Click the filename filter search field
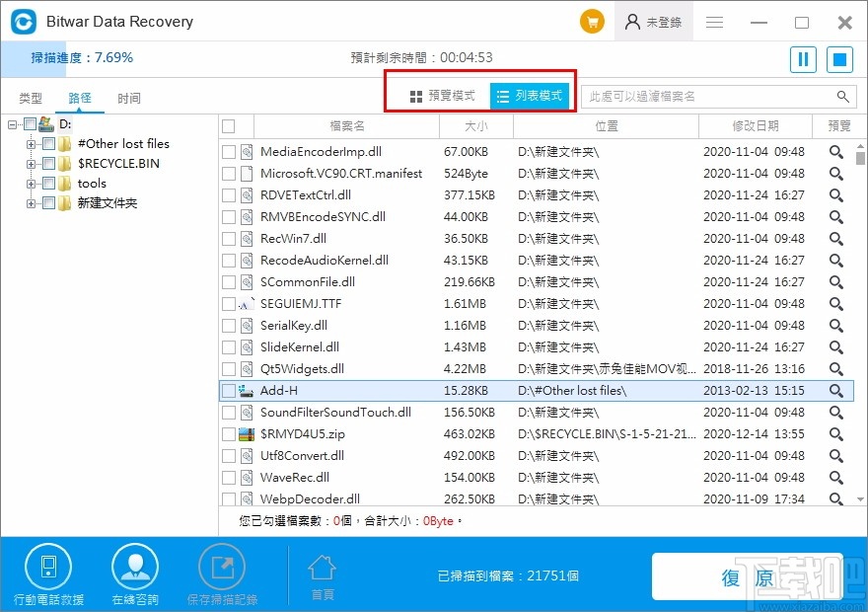Image resolution: width=868 pixels, height=612 pixels. click(710, 95)
